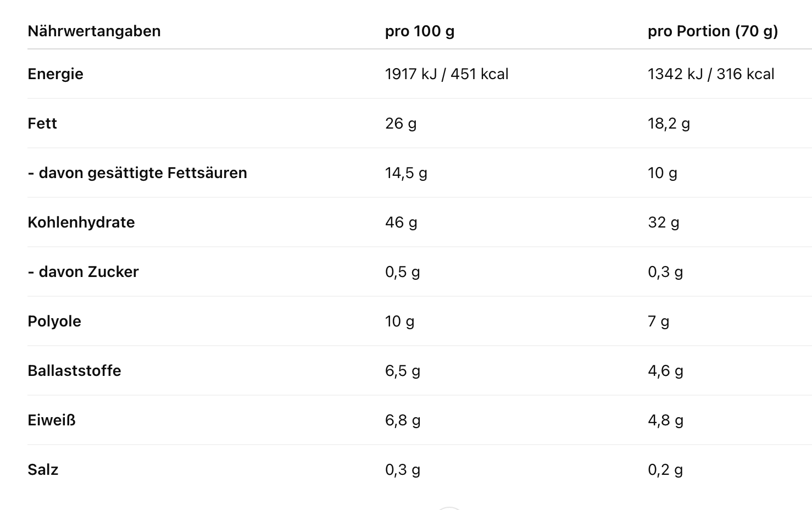
Task: Select the 46 g carbohydrate value
Action: tap(401, 223)
